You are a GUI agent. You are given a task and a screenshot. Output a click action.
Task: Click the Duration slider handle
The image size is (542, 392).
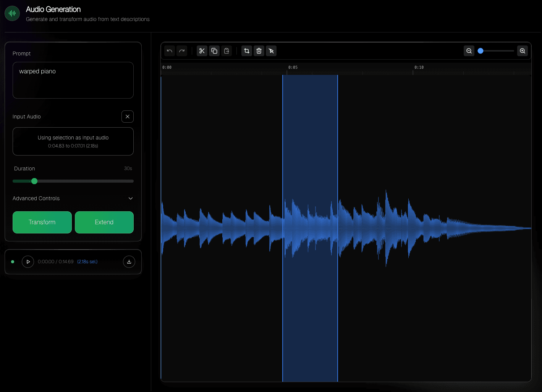click(34, 181)
